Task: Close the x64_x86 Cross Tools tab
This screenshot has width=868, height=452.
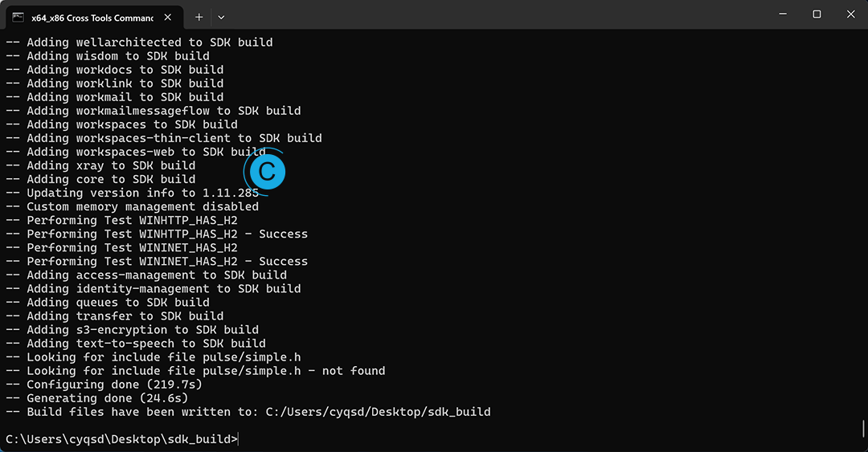Action: tap(166, 16)
